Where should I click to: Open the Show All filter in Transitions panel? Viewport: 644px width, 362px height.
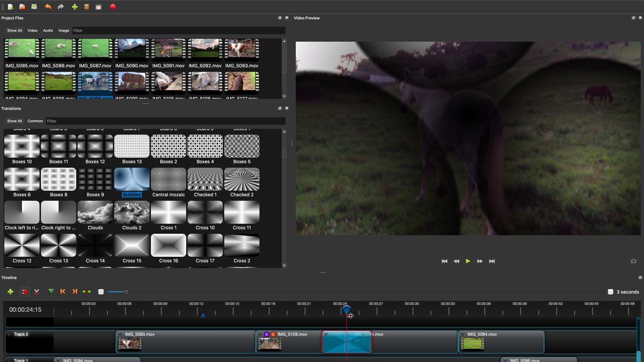[x=14, y=121]
